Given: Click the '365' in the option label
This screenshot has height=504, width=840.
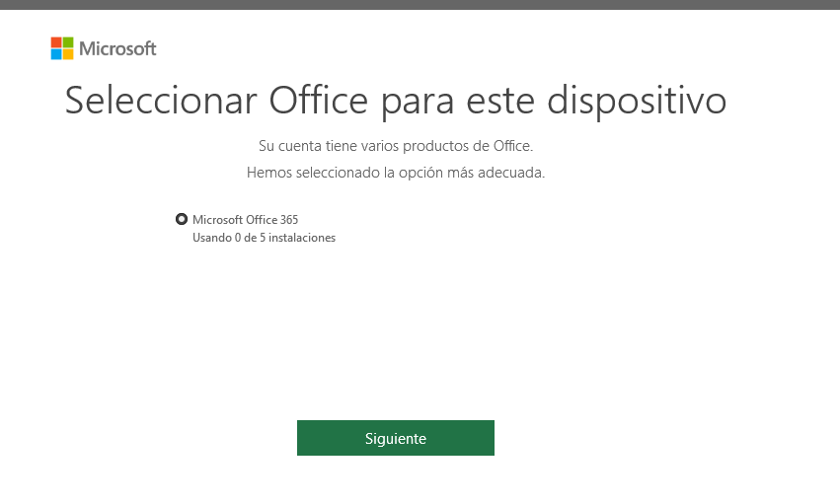Looking at the screenshot, I should 289,219.
